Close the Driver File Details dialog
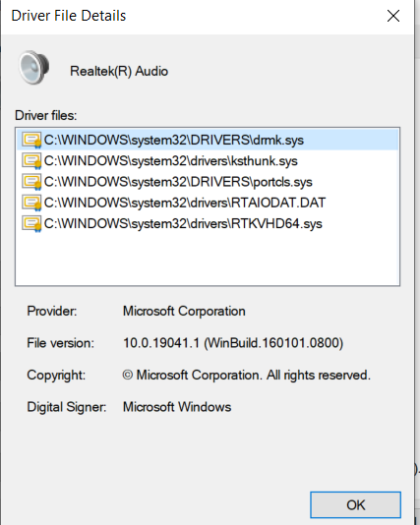The image size is (420, 525). 393,16
